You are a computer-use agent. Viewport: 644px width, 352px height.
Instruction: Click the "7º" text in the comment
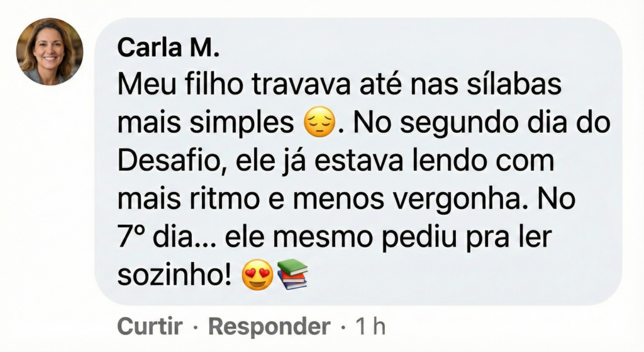pyautogui.click(x=131, y=237)
